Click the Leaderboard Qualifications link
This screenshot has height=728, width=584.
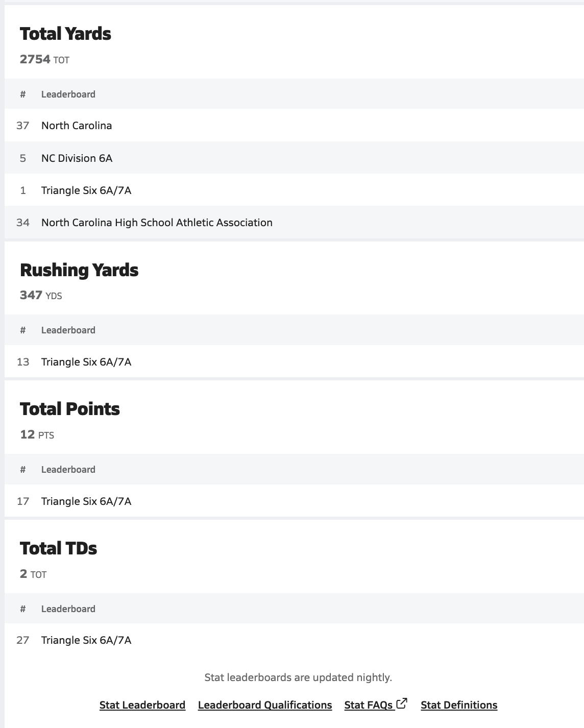click(x=264, y=705)
